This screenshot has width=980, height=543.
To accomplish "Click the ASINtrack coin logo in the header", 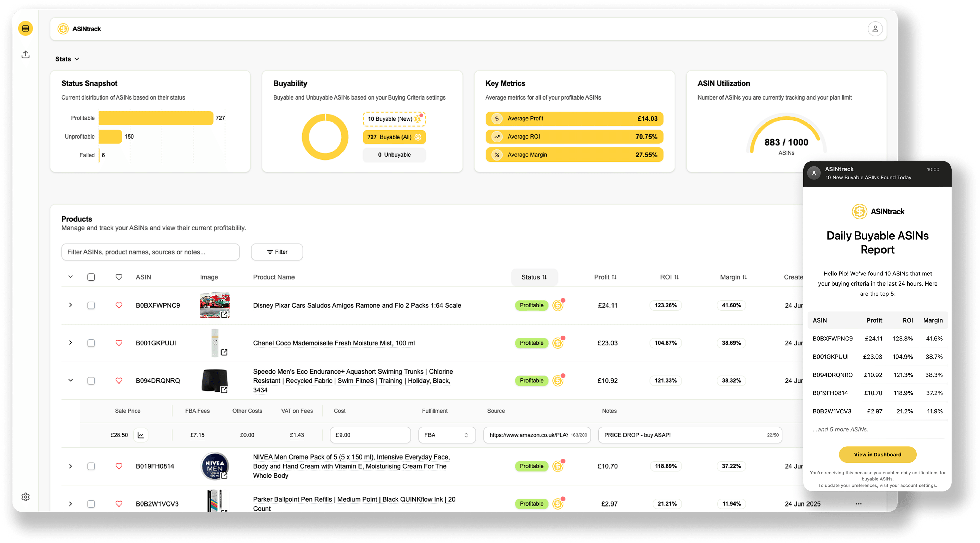I will [x=63, y=29].
